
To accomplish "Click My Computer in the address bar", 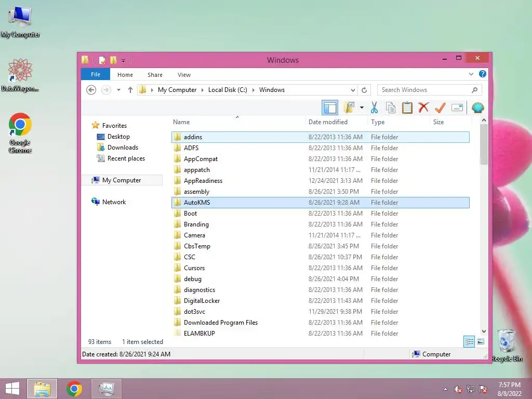I will (x=177, y=90).
